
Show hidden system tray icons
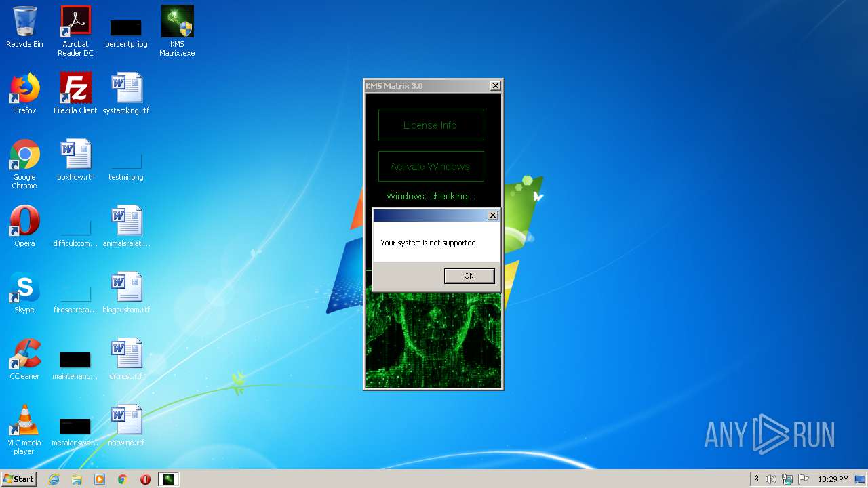click(756, 479)
